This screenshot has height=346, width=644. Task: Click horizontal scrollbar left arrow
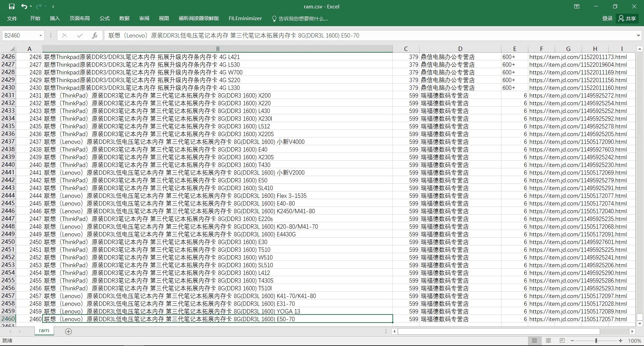[395, 331]
